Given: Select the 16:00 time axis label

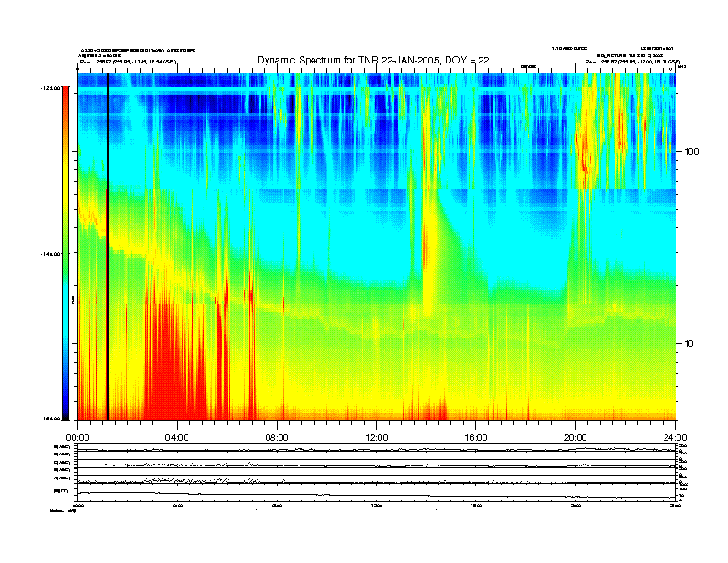Looking at the screenshot, I should click(x=476, y=438).
